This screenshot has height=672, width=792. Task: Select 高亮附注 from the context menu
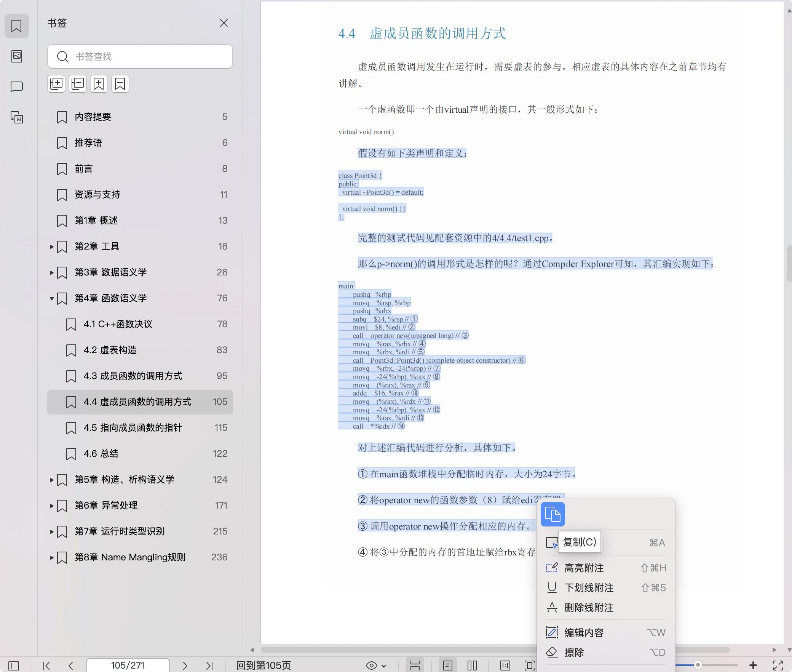tap(584, 568)
